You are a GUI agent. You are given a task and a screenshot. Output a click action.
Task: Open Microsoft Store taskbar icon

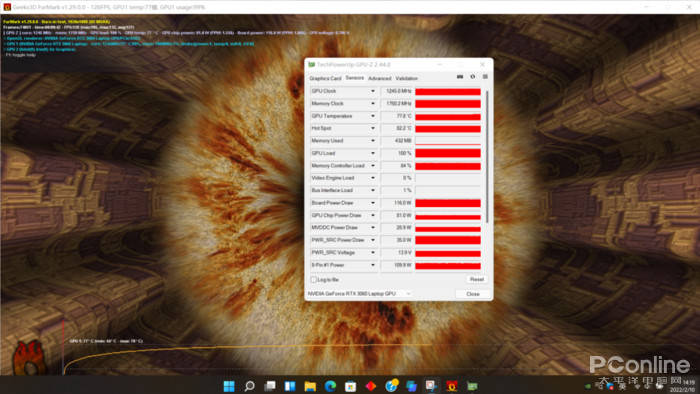(350, 386)
